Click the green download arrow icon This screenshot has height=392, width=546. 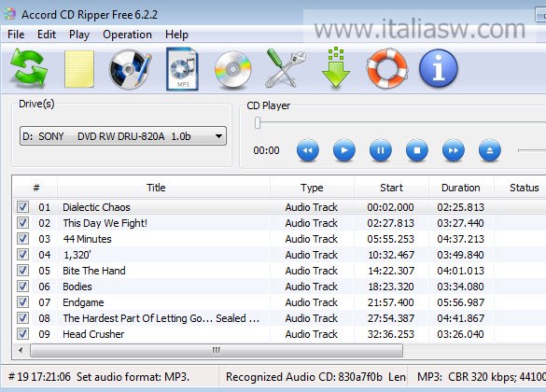coord(336,67)
